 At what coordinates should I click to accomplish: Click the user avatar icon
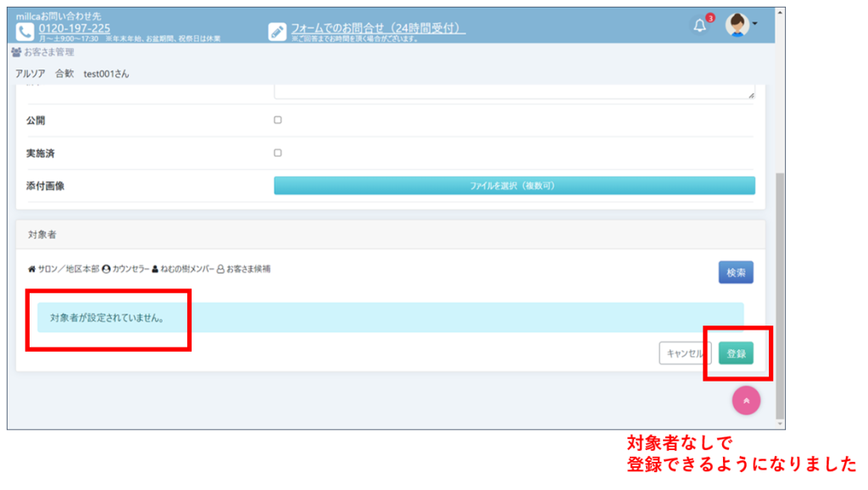click(737, 25)
